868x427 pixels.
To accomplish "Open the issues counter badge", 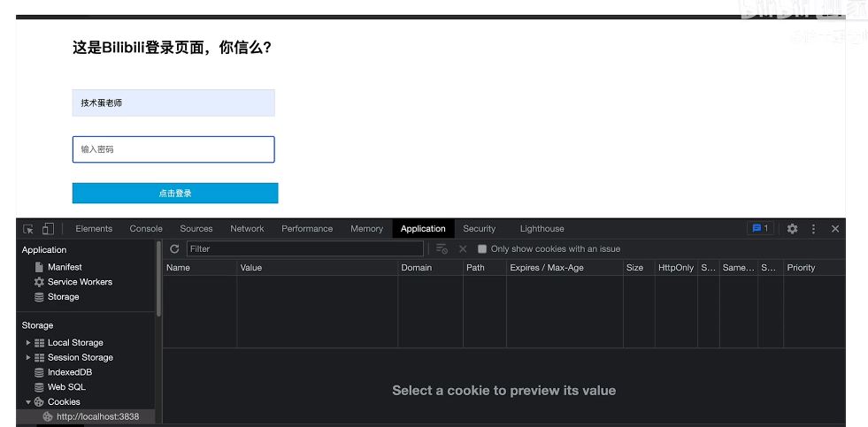I will click(760, 228).
